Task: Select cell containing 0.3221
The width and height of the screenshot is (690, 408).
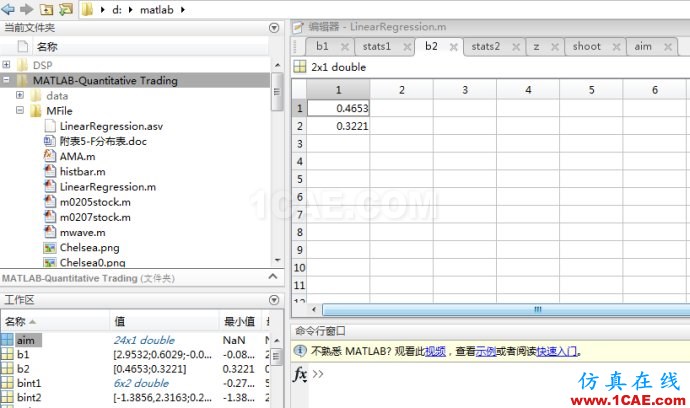Action: pyautogui.click(x=338, y=126)
